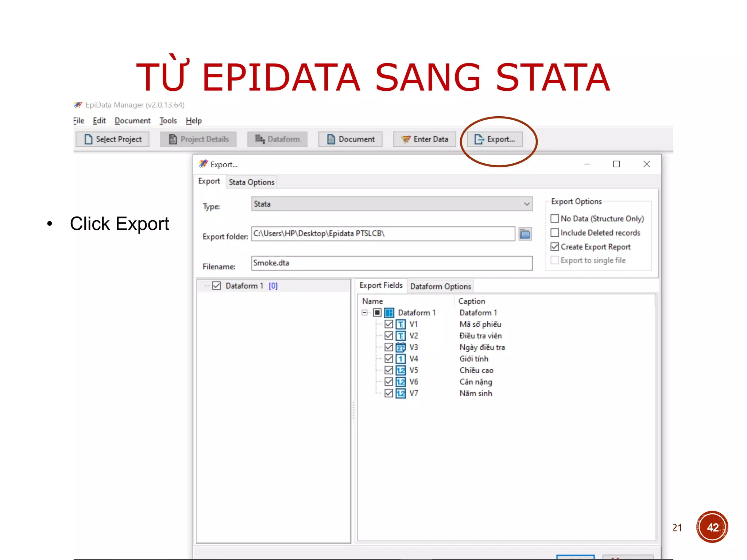The width and height of the screenshot is (747, 560).
Task: Click the [0] record count next to Dataform 1
Action: (x=273, y=286)
